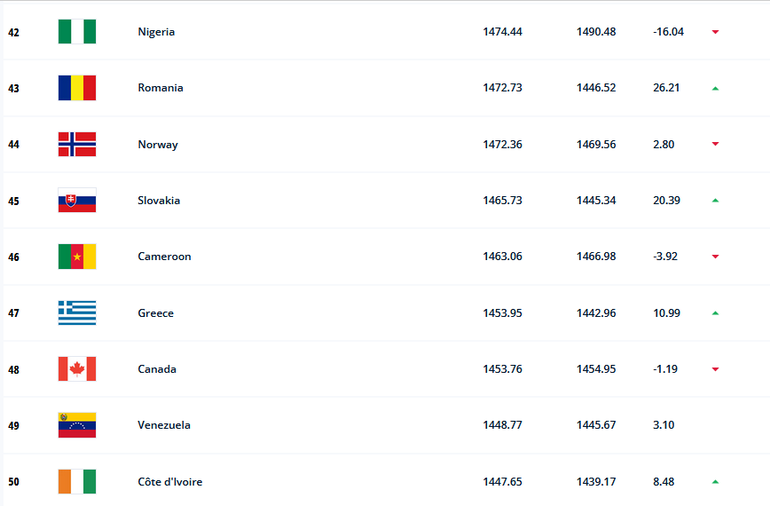Click the Romania flag icon
The width and height of the screenshot is (770, 506).
tap(77, 88)
